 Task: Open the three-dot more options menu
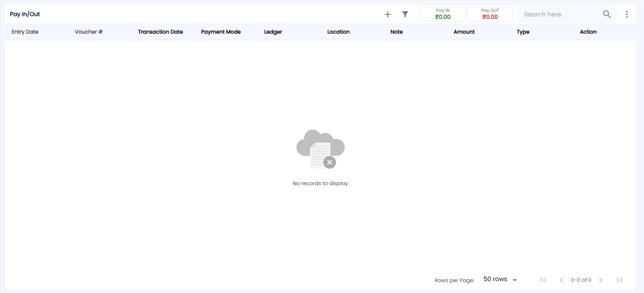(x=627, y=14)
